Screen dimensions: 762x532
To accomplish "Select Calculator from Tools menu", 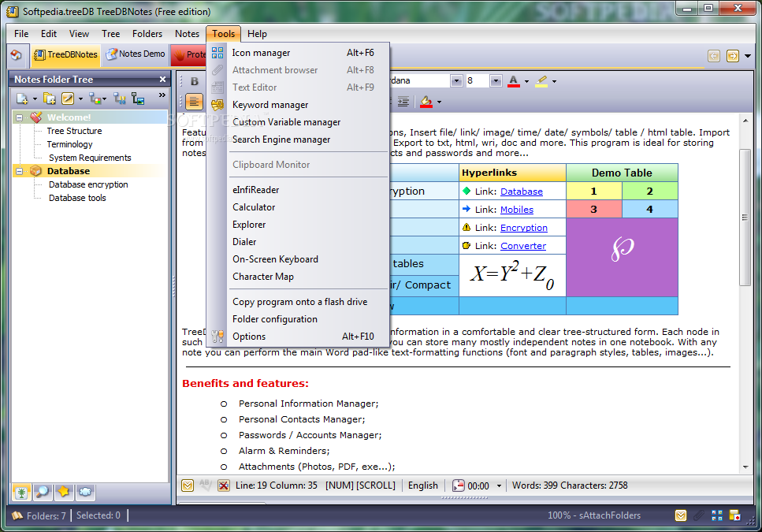I will tap(254, 207).
